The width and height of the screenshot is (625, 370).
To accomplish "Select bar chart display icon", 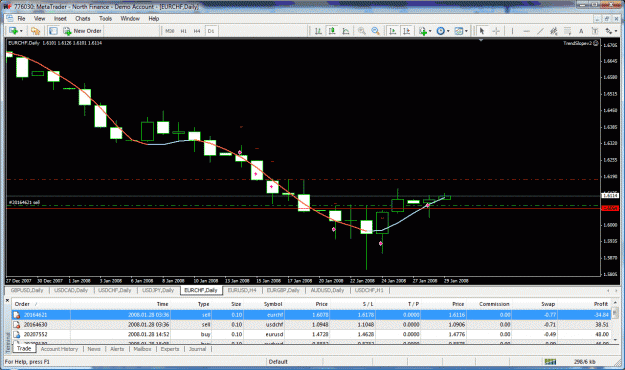I will pyautogui.click(x=318, y=31).
